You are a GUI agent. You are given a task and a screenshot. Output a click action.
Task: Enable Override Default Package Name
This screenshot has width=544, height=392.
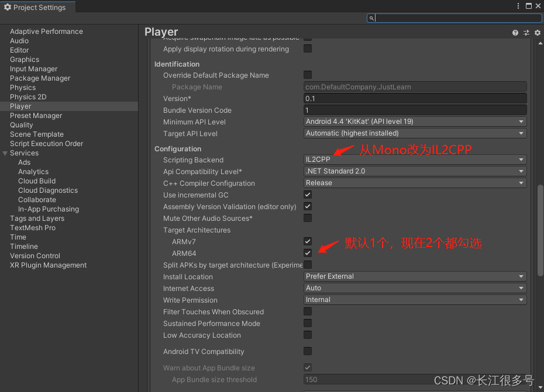[x=308, y=75]
